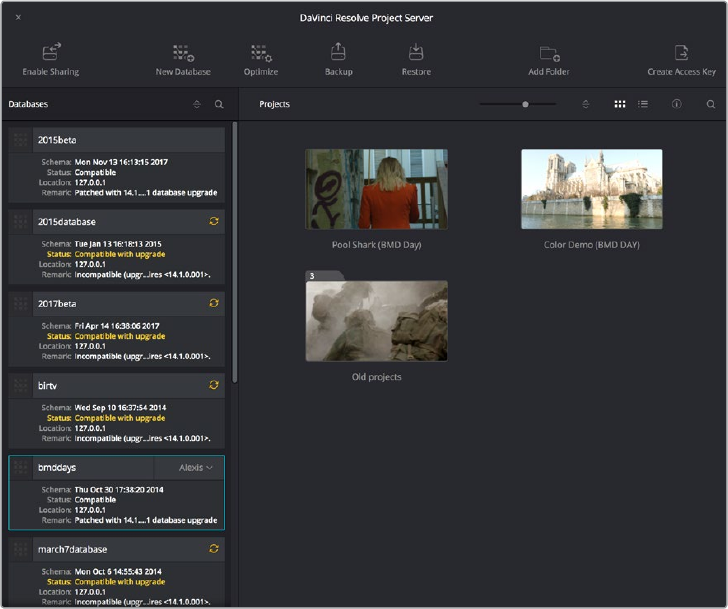Click the Databases panel heading
Viewport: 728px width, 609px height.
tap(28, 104)
